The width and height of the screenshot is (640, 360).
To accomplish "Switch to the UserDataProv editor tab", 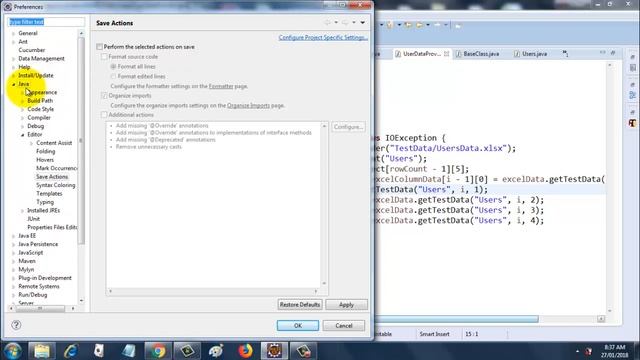I will tap(422, 53).
